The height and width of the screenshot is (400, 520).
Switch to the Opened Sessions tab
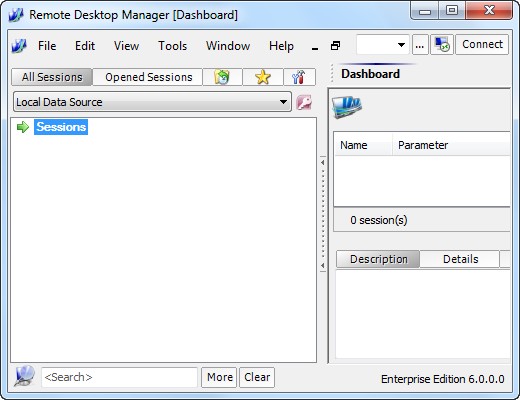(148, 77)
